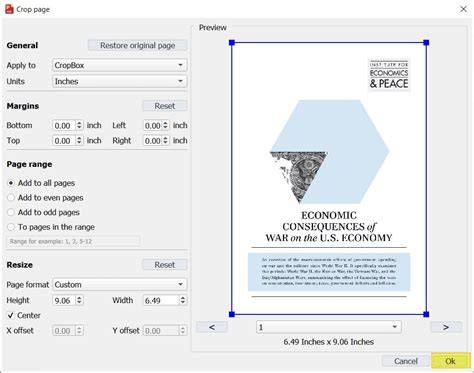Uncheck the Center checkbox
Viewport: 474px width, 373px height.
(11, 315)
